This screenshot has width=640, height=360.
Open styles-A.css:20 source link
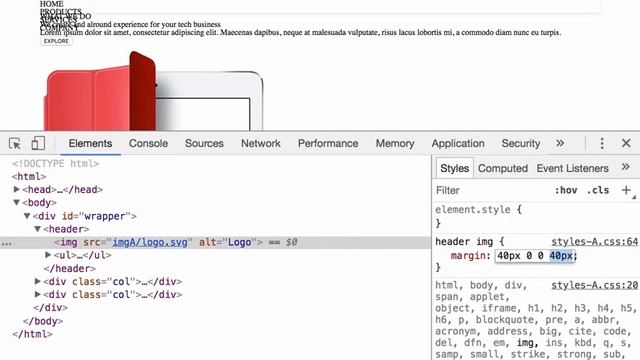point(594,285)
